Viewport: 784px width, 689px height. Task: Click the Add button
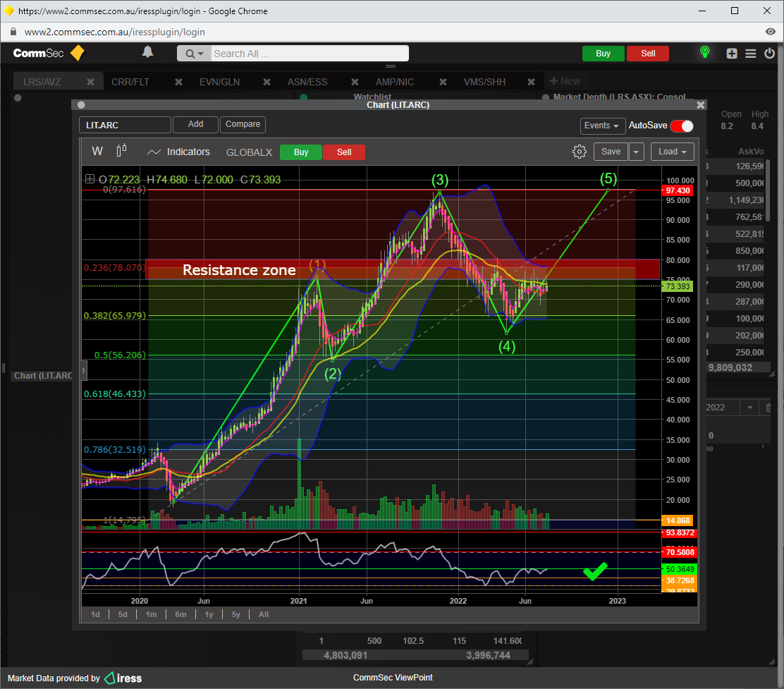coord(195,125)
